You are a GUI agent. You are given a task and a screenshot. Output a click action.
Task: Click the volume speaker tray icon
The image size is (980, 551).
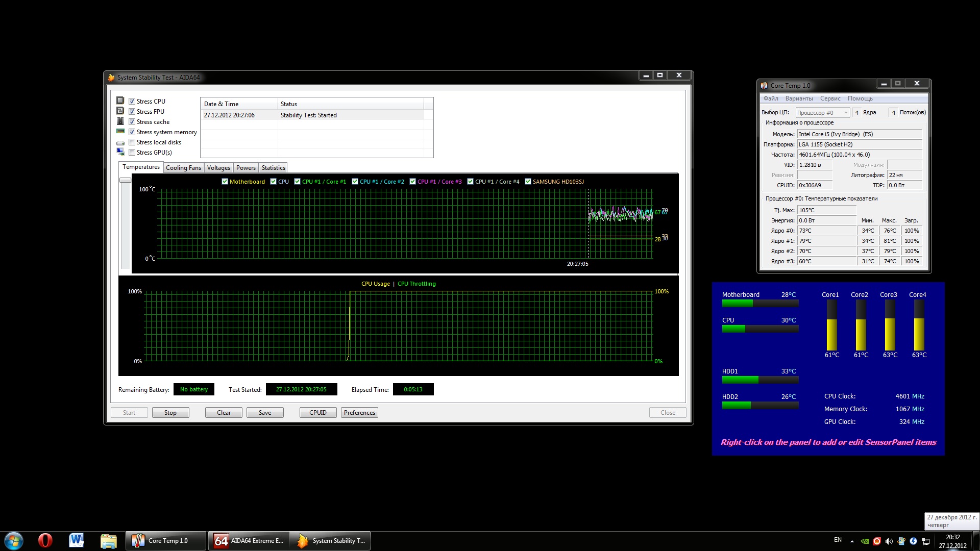(x=889, y=541)
